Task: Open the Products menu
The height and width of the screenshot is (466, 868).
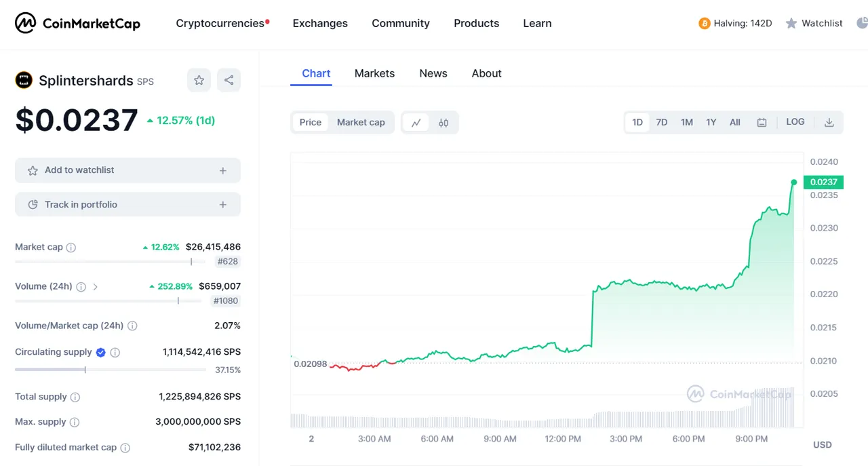Action: [477, 23]
